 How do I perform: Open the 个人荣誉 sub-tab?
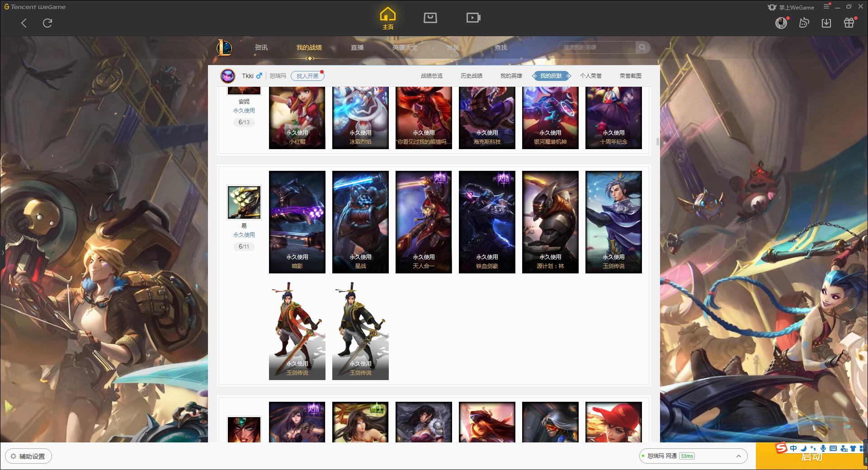[591, 76]
